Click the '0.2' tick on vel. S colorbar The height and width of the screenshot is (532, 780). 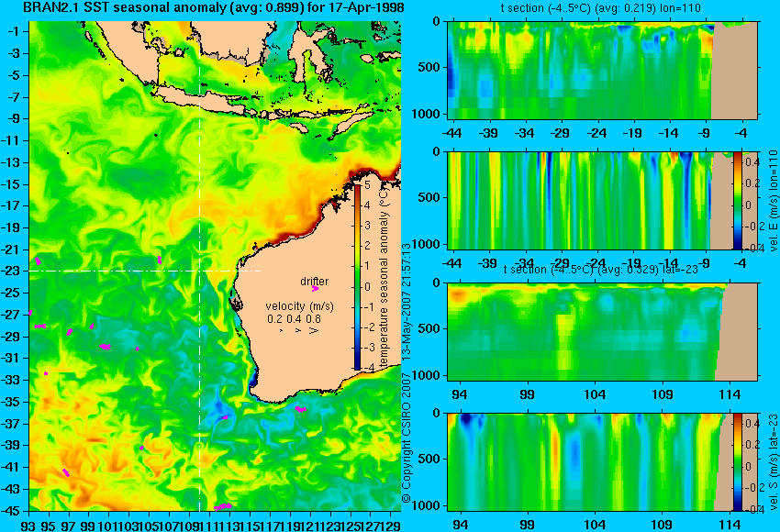pos(752,445)
